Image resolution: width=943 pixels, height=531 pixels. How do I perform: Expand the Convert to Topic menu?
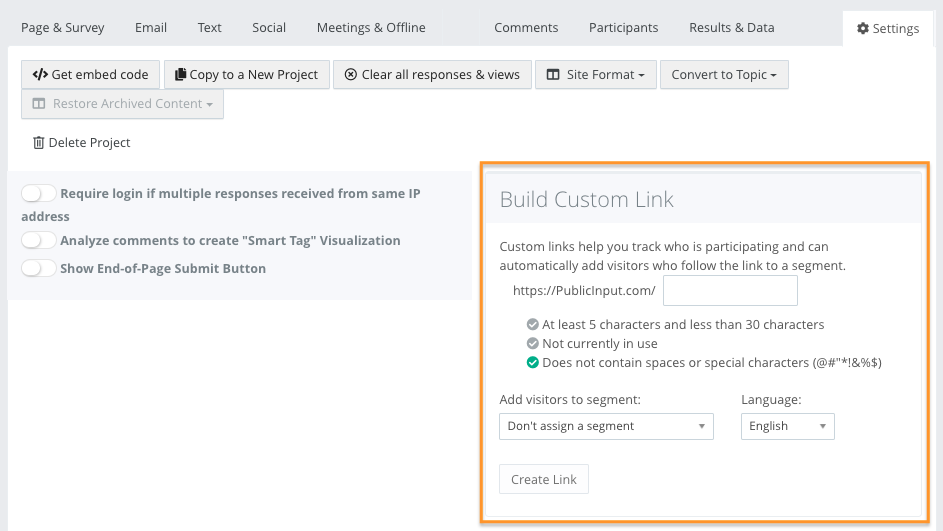[723, 75]
